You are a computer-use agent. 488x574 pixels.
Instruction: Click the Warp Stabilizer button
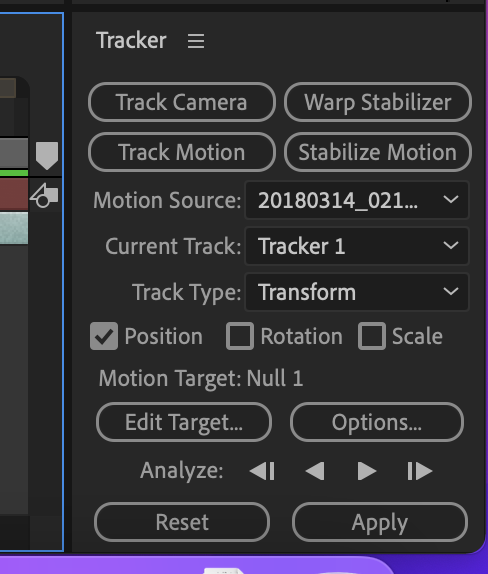377,102
